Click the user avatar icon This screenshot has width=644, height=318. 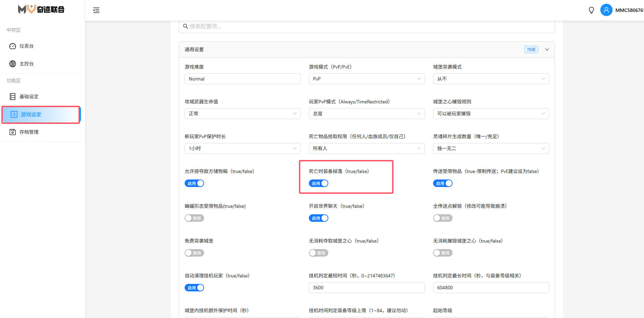pos(606,10)
